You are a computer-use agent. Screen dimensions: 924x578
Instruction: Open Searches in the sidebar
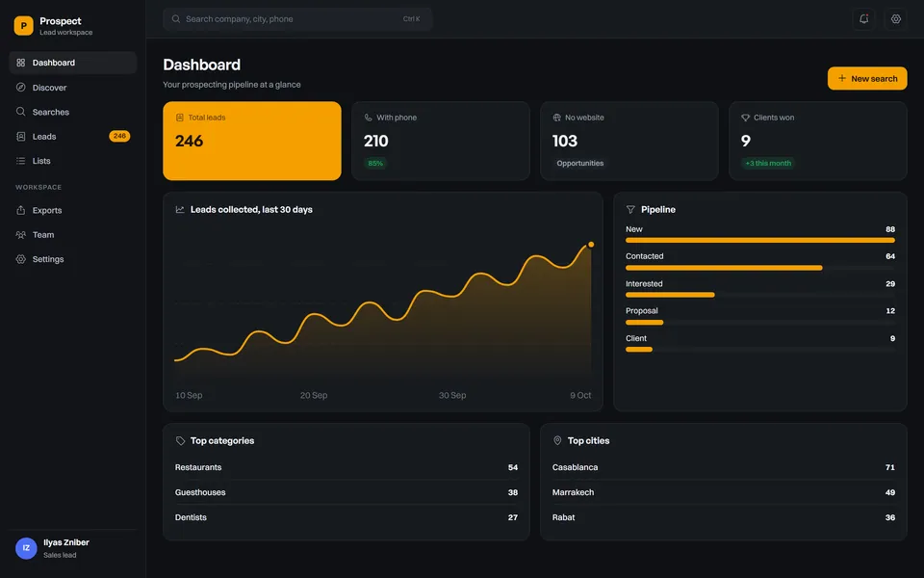(x=73, y=112)
